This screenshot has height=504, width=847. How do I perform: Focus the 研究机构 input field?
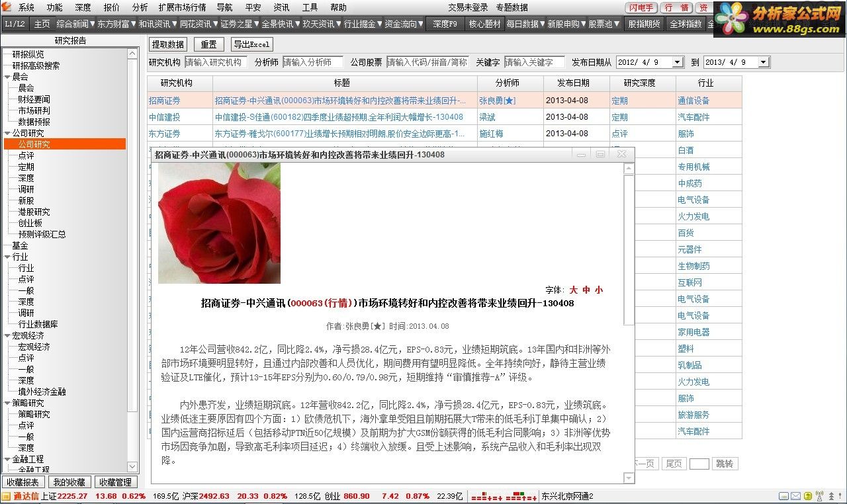pyautogui.click(x=216, y=62)
